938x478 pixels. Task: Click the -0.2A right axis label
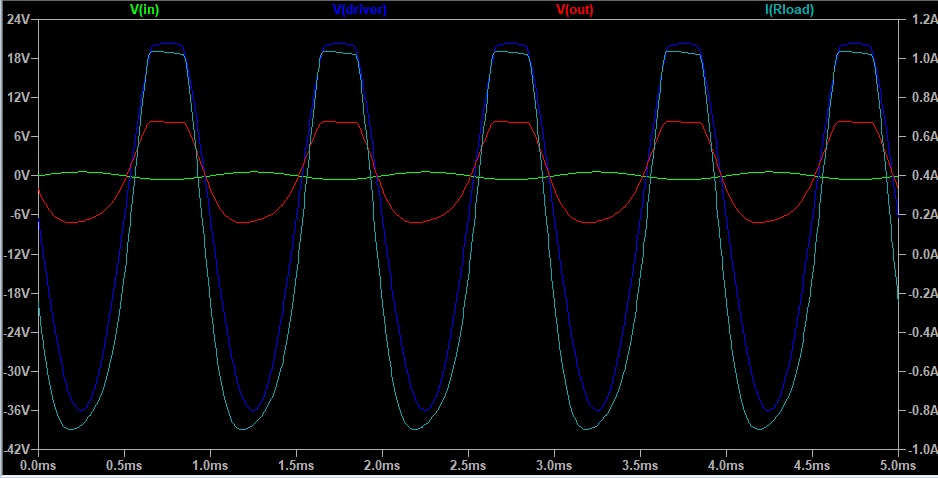(x=922, y=293)
